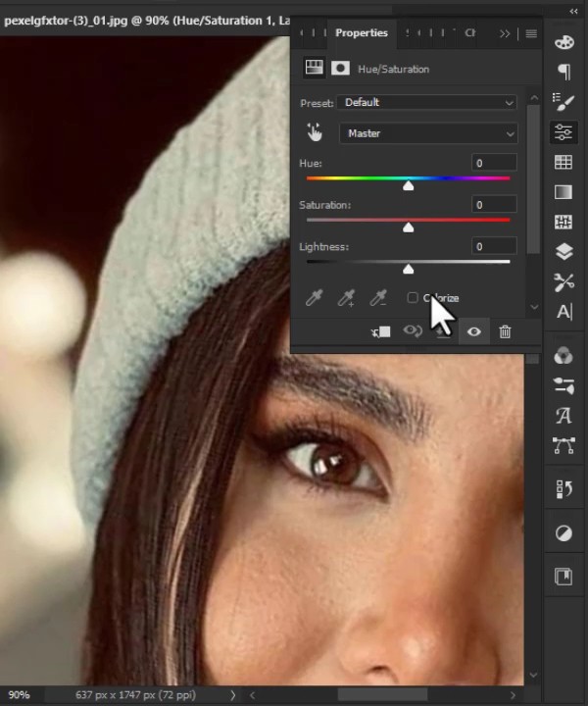This screenshot has width=588, height=706.
Task: Click the canvas horizontal scrollbar thumb
Action: [382, 695]
